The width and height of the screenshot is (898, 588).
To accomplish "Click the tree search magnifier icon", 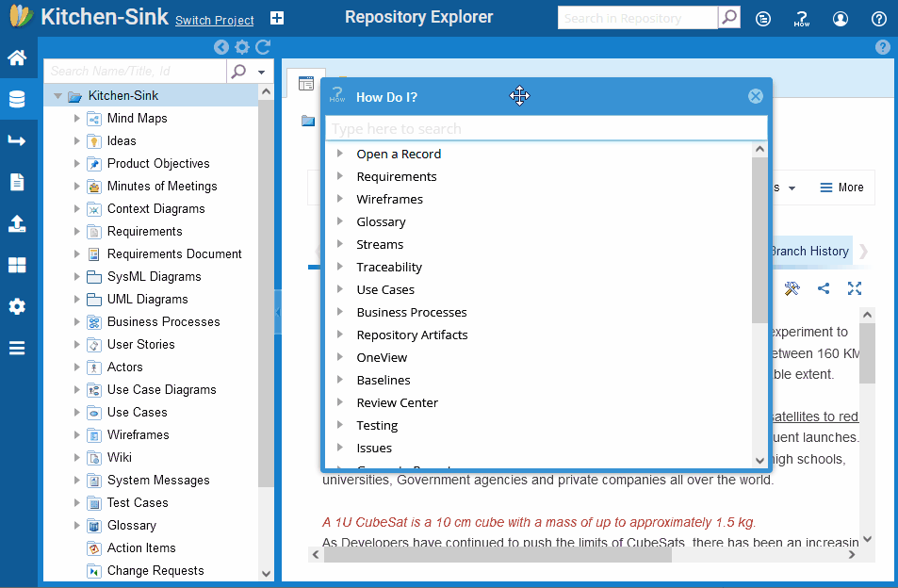I will click(x=238, y=71).
